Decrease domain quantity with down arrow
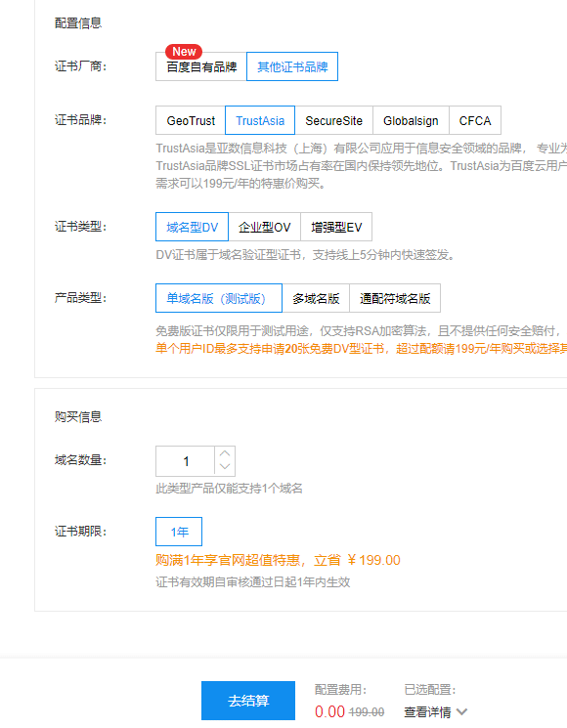This screenshot has width=567, height=728. click(225, 467)
